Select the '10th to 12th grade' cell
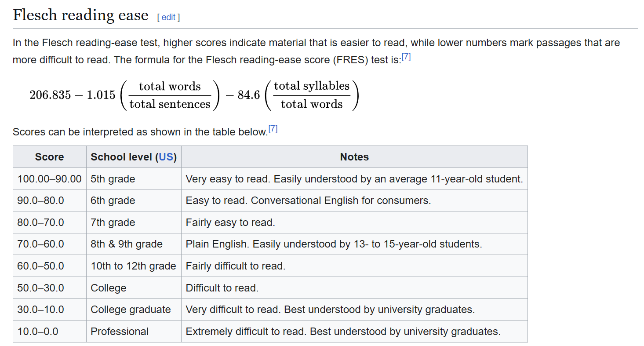 coord(133,266)
